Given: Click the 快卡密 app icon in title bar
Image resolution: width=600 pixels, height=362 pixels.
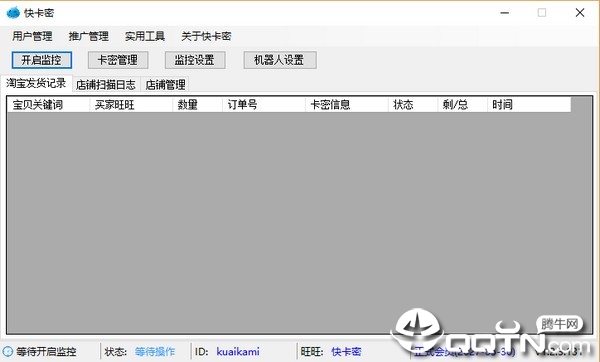Looking at the screenshot, I should click(13, 12).
